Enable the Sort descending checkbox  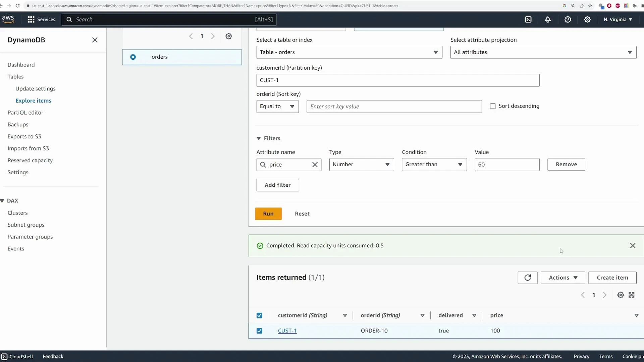pyautogui.click(x=493, y=106)
